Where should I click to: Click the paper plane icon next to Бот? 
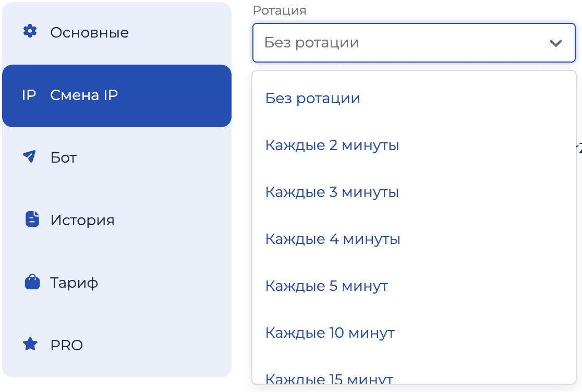(30, 156)
